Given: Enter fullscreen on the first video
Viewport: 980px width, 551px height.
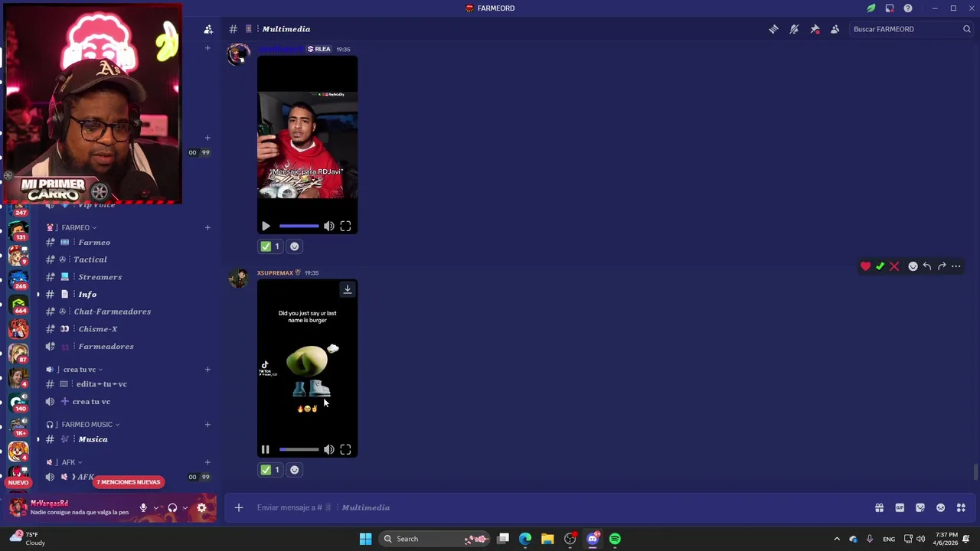Looking at the screenshot, I should (x=346, y=227).
